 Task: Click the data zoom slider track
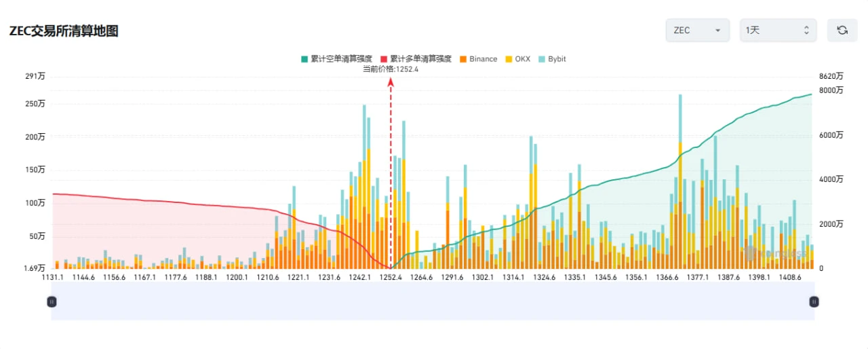433,301
